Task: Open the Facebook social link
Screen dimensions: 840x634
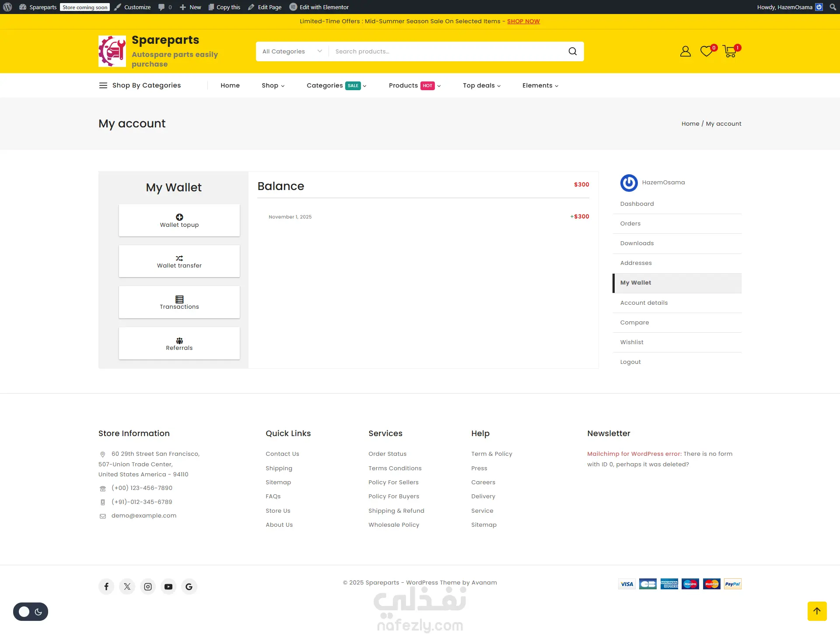Action: [x=106, y=586]
